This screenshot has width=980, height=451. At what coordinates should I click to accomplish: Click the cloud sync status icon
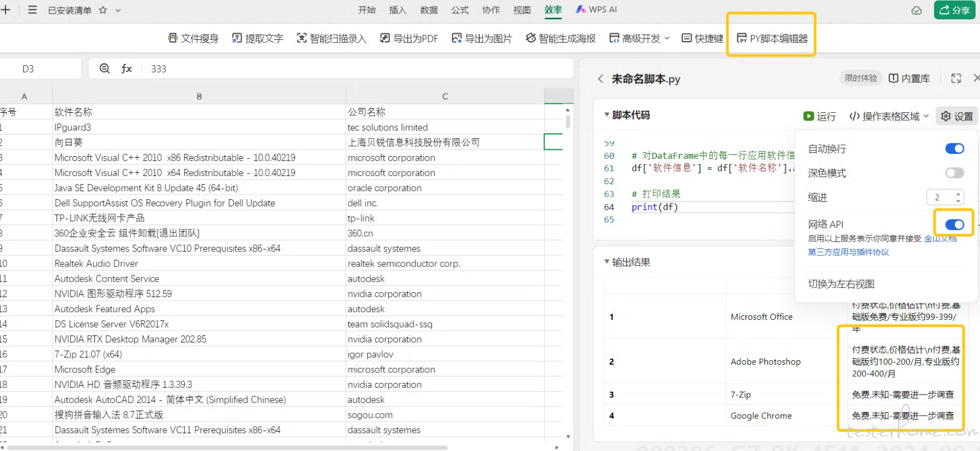pos(916,11)
